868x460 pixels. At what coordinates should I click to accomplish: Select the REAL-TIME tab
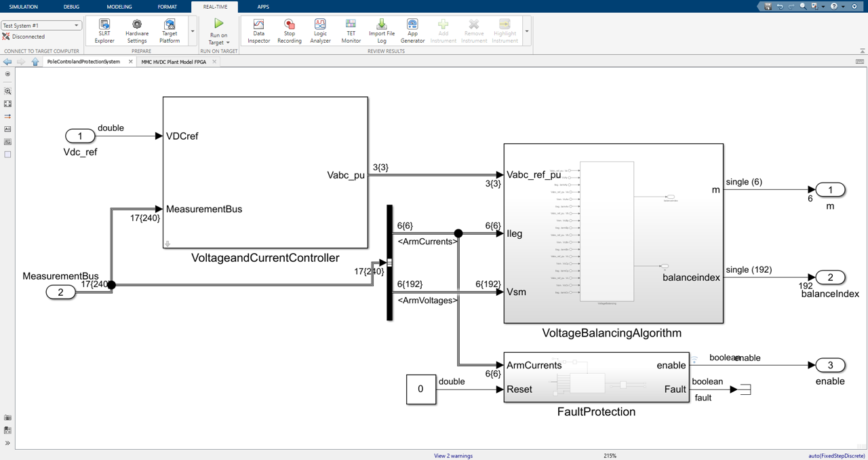tap(215, 7)
